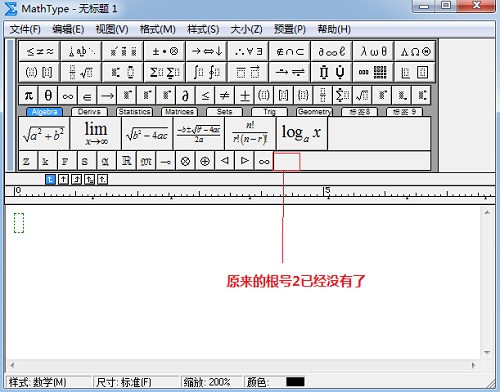Insert the less-than-or-equal symbol
The image size is (500, 392).
coord(205,96)
